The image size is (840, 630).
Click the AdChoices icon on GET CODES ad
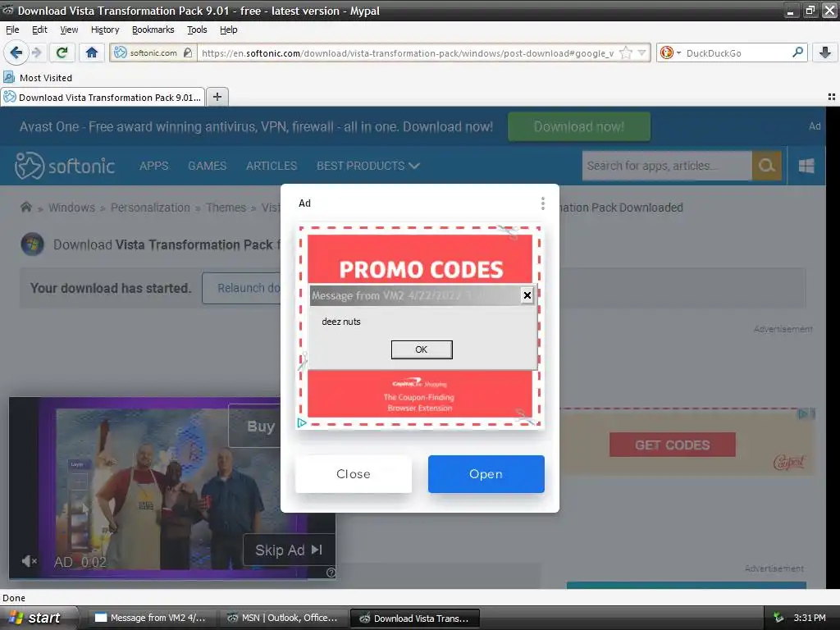coord(804,413)
